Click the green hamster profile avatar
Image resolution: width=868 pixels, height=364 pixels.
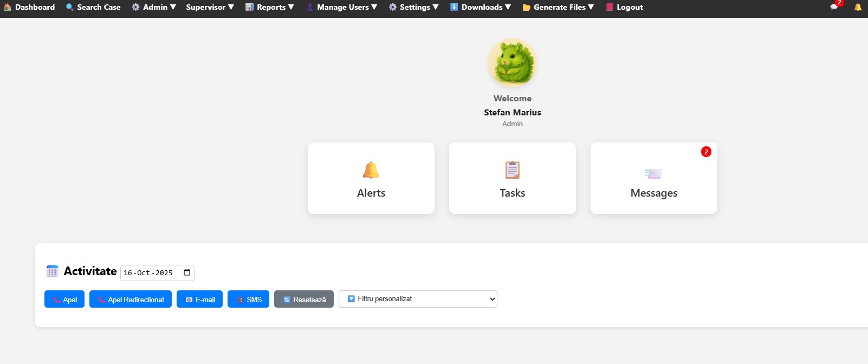point(512,63)
